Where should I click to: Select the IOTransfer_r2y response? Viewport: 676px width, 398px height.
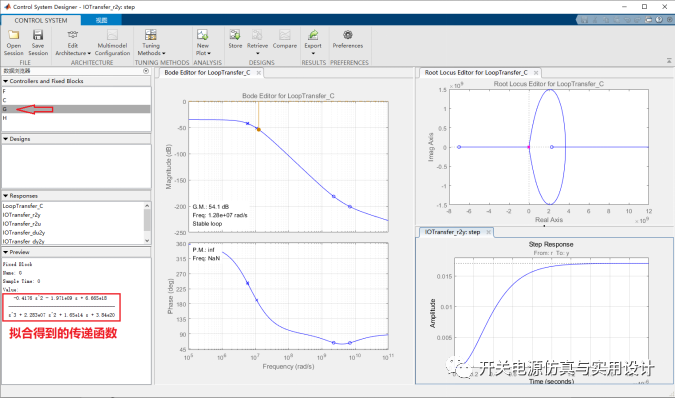(x=73, y=215)
